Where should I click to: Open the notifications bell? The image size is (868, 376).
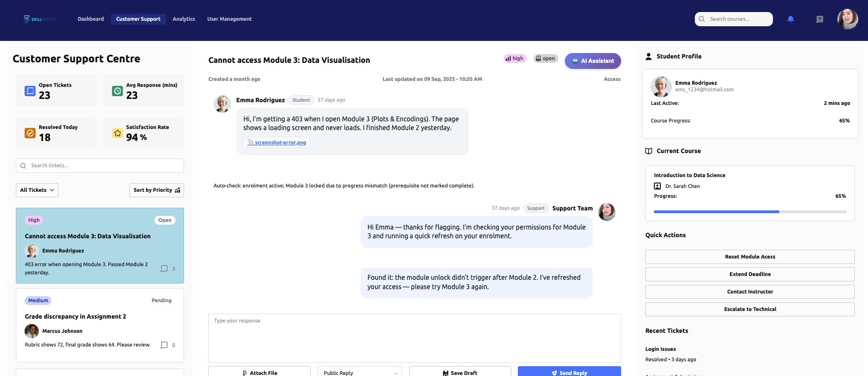[790, 19]
